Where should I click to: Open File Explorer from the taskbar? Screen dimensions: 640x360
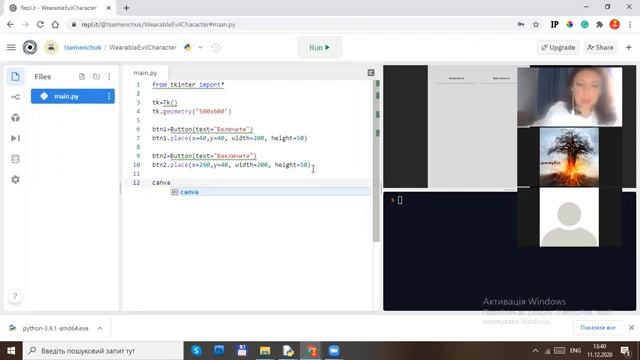coord(265,350)
